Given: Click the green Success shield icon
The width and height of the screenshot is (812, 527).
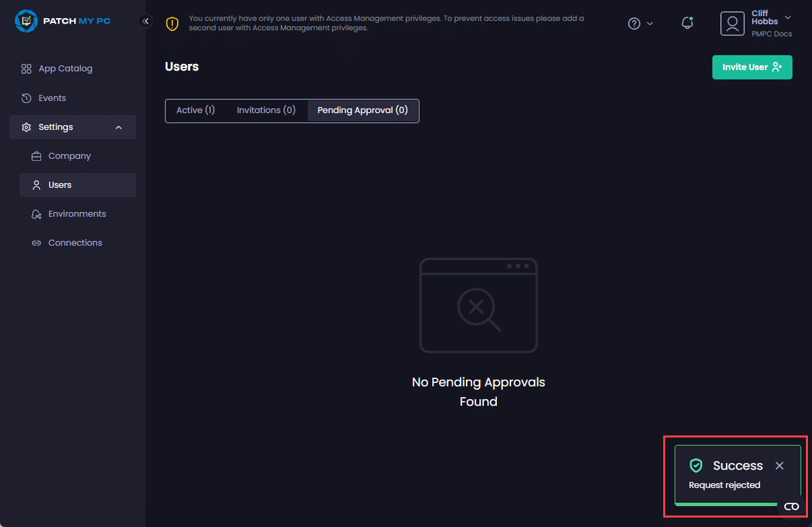Looking at the screenshot, I should (x=696, y=466).
